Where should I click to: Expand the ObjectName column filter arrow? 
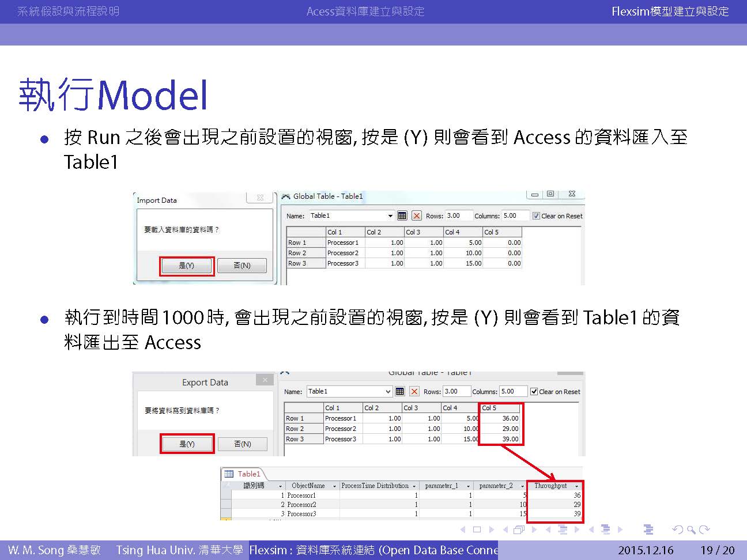click(334, 486)
